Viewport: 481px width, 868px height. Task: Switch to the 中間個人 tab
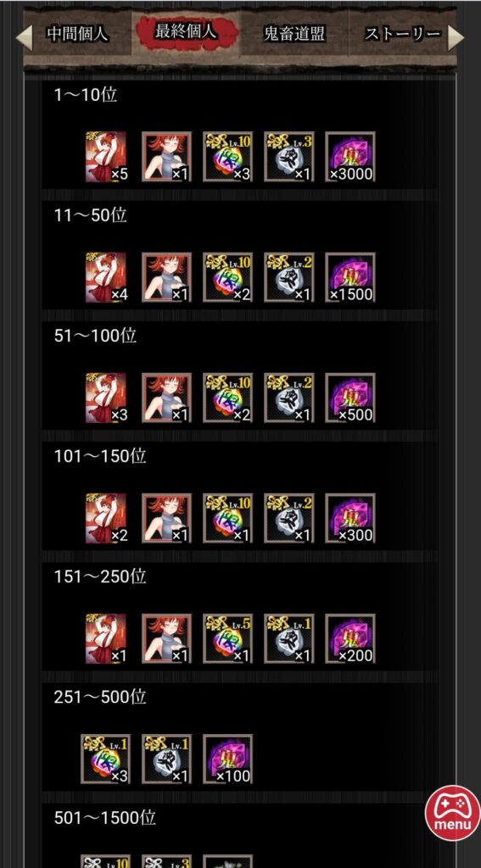coord(77,34)
